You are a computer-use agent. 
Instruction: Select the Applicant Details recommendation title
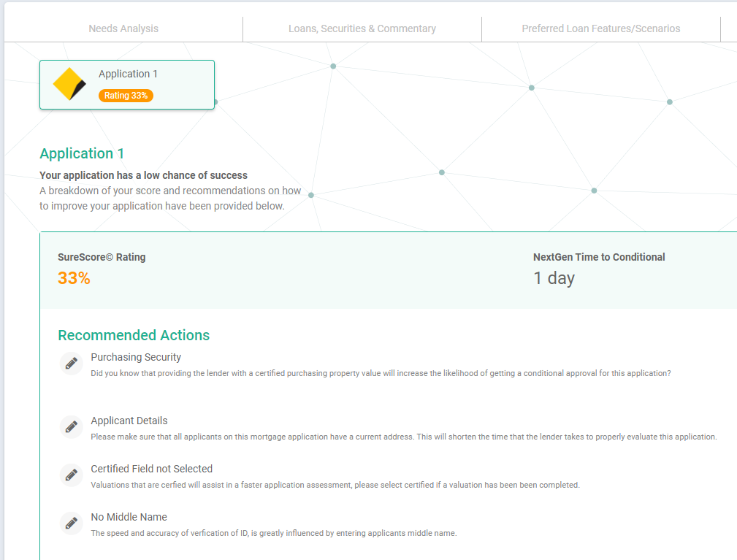click(x=129, y=421)
